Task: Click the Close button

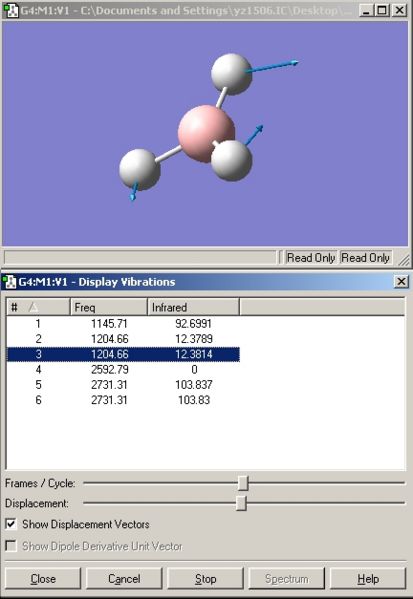Action: (43, 579)
